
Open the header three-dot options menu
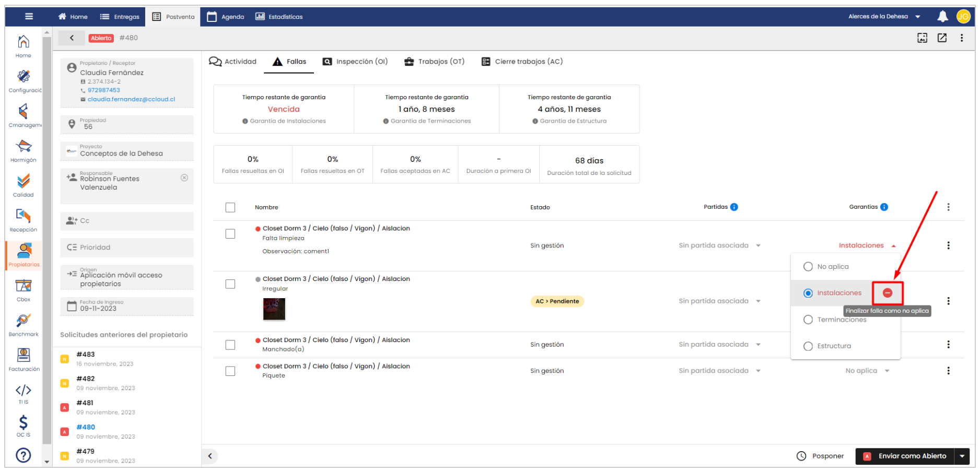click(x=962, y=38)
